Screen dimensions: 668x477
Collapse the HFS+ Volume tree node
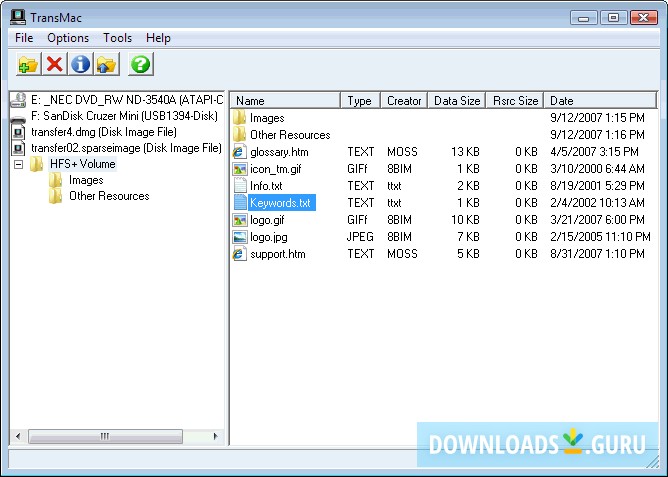[x=18, y=164]
